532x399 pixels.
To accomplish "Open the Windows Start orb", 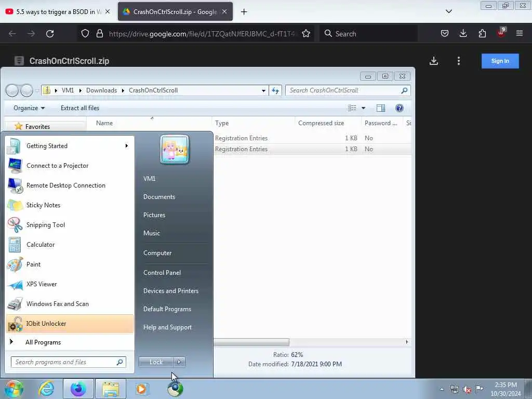I will [x=14, y=389].
